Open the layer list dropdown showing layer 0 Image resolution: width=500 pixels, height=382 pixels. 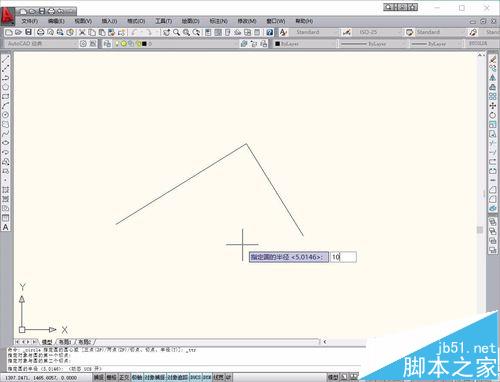175,44
